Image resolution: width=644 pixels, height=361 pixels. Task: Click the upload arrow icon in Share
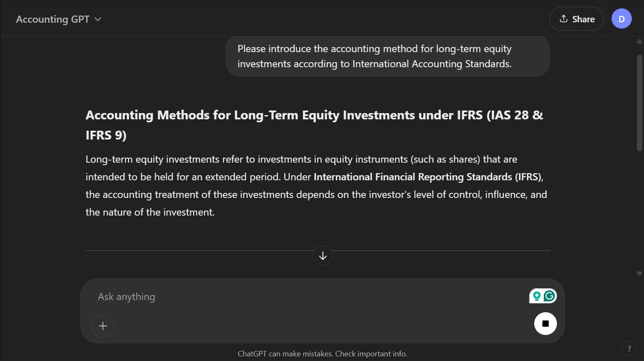[564, 19]
